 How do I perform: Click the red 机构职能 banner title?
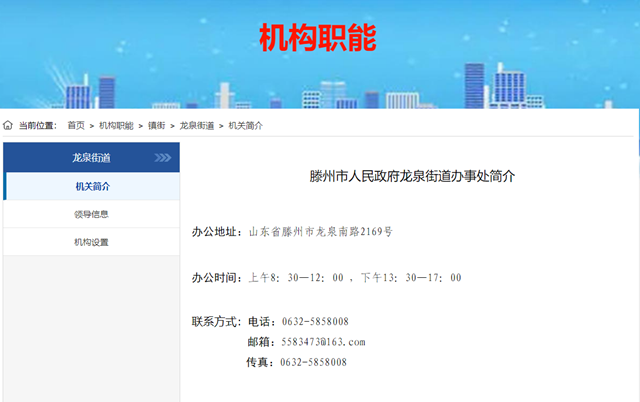(318, 38)
